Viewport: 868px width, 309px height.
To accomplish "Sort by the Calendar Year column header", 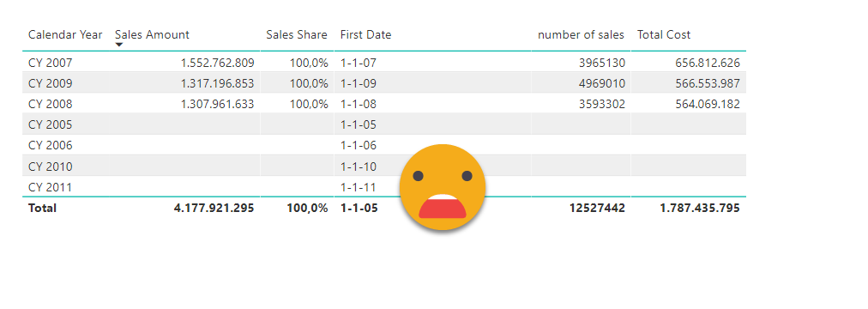I will (65, 34).
